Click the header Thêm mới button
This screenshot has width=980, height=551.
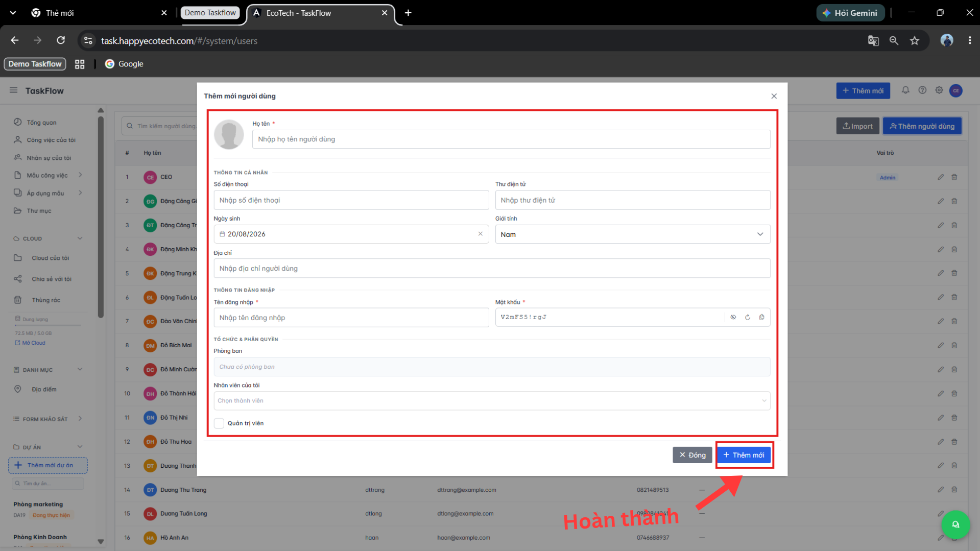(863, 91)
